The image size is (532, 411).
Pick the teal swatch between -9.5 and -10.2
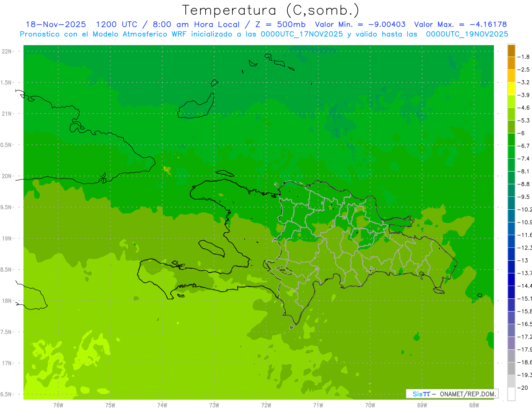pyautogui.click(x=511, y=203)
